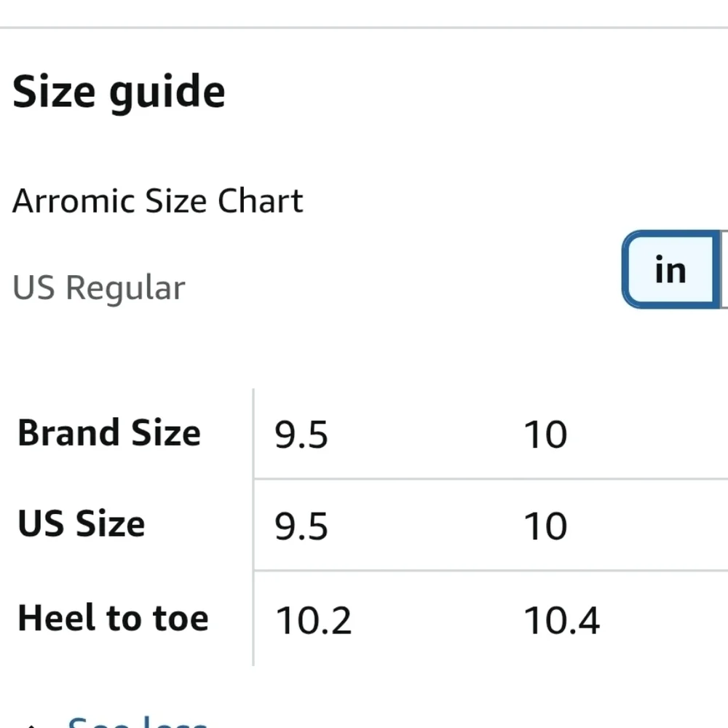The image size is (728, 728).
Task: Click the "US Regular" label
Action: click(99, 288)
